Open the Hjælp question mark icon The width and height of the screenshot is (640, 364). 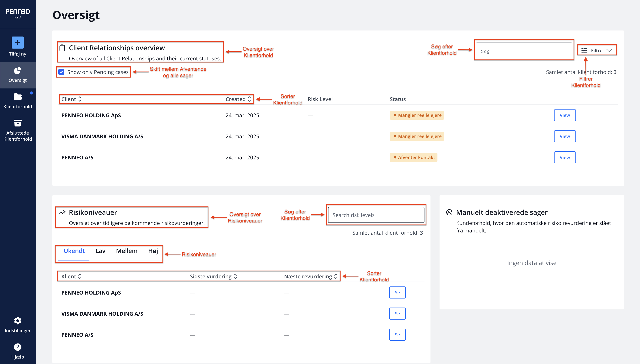pos(18,347)
